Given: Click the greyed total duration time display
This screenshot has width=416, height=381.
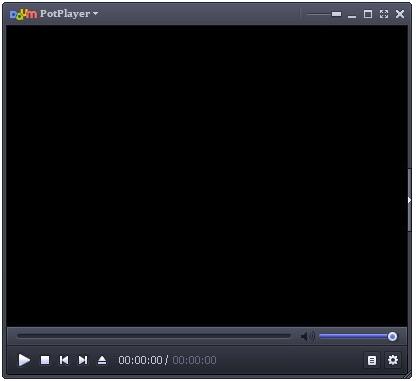Looking at the screenshot, I should (194, 360).
